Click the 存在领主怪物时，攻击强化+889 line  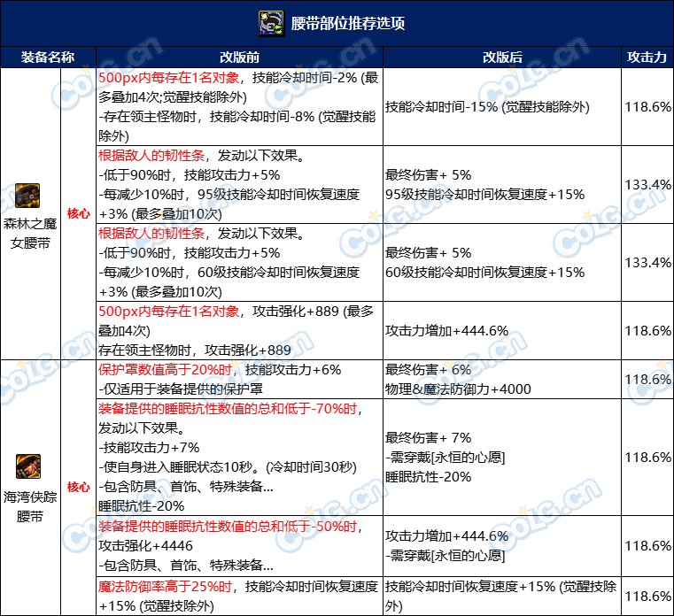[x=195, y=350]
